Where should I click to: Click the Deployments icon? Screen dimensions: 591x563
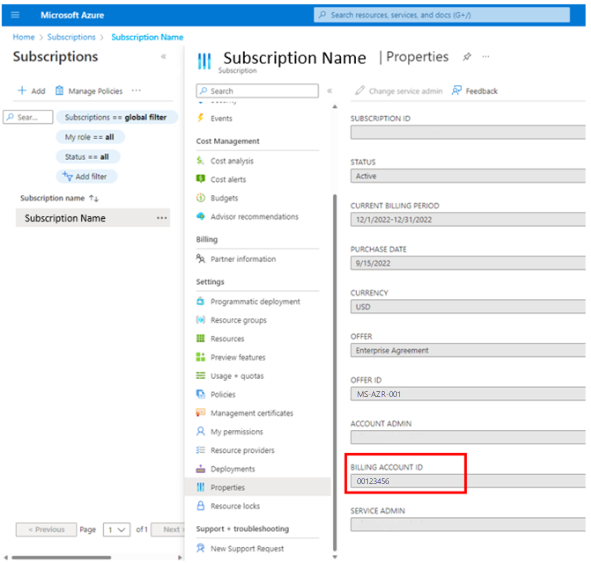(201, 468)
